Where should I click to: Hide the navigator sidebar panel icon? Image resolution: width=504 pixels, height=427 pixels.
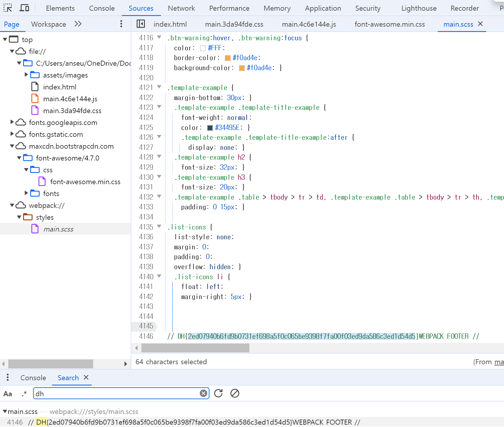pos(141,24)
